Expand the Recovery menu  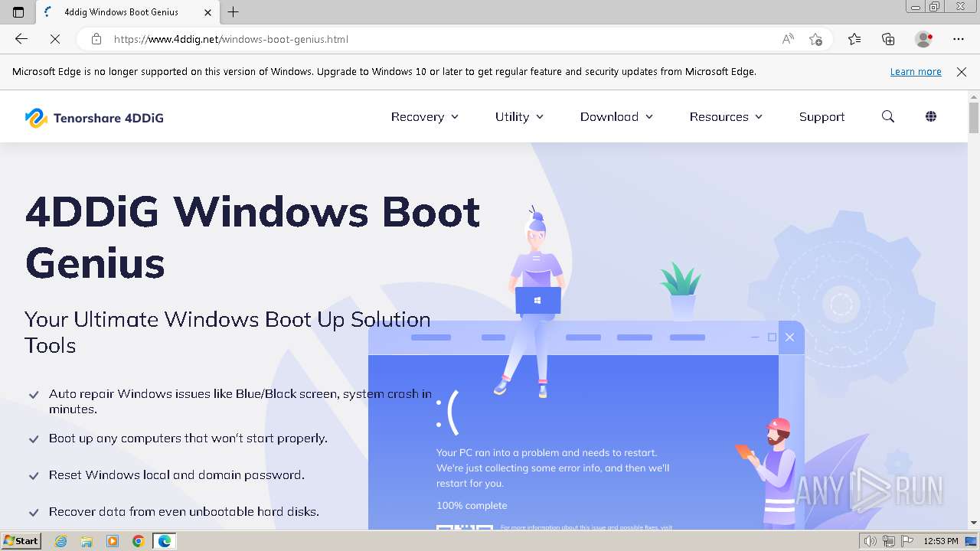tap(425, 116)
